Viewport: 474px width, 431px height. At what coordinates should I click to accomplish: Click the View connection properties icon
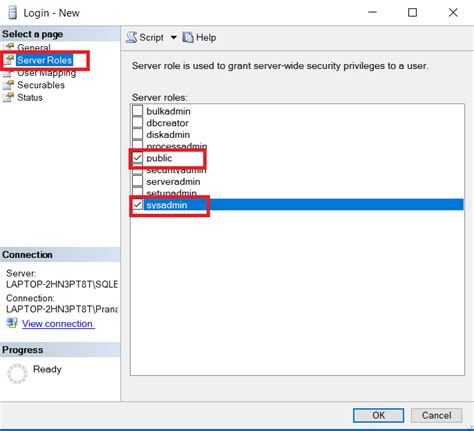12,323
